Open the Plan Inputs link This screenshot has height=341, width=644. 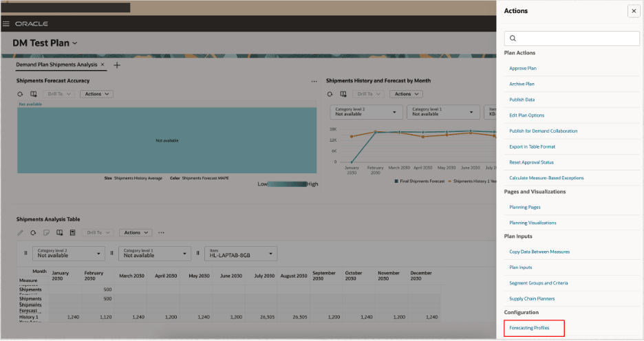point(521,267)
